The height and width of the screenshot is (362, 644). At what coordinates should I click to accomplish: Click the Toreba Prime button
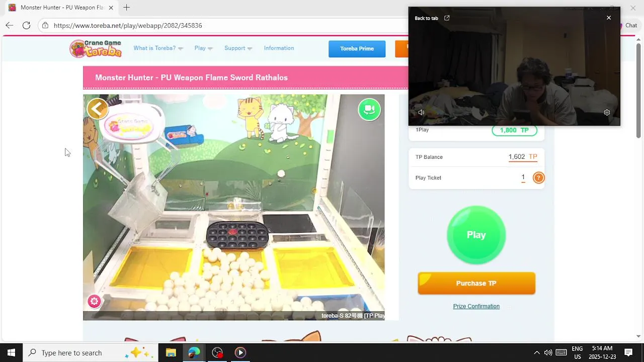[x=357, y=49]
